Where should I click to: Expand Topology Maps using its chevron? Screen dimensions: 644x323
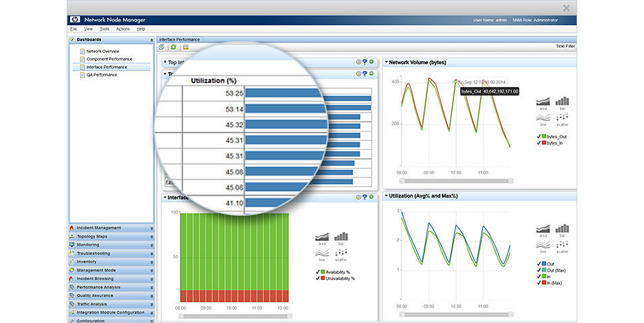pyautogui.click(x=152, y=237)
